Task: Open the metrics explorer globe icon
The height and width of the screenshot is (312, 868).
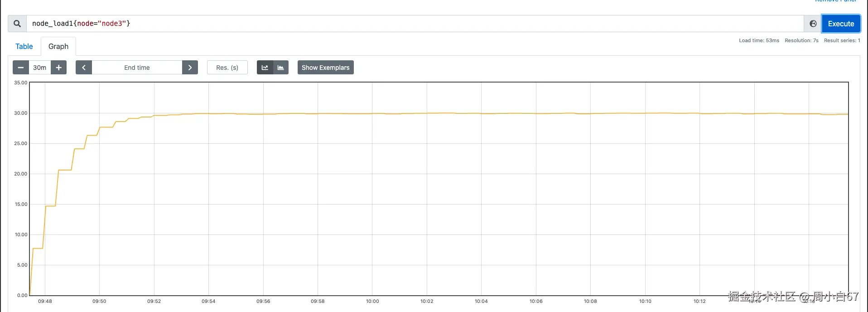Action: coord(813,24)
